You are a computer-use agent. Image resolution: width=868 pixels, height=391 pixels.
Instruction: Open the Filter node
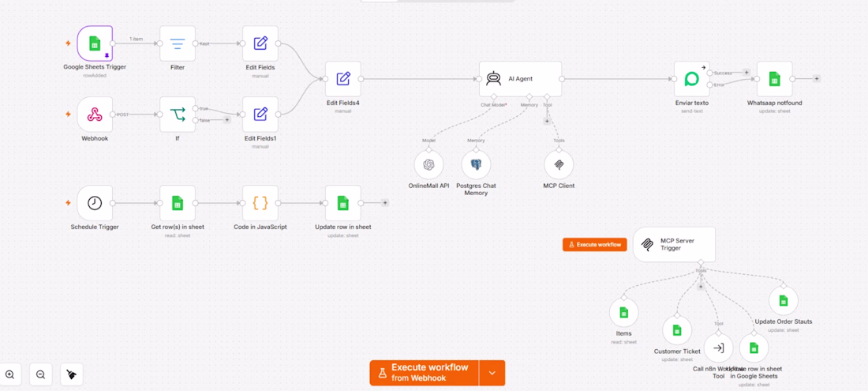[x=178, y=43]
